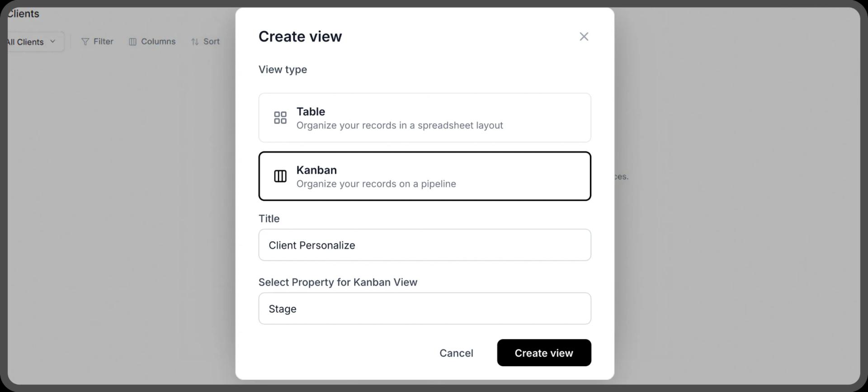Select the Table view type option

[x=425, y=118]
